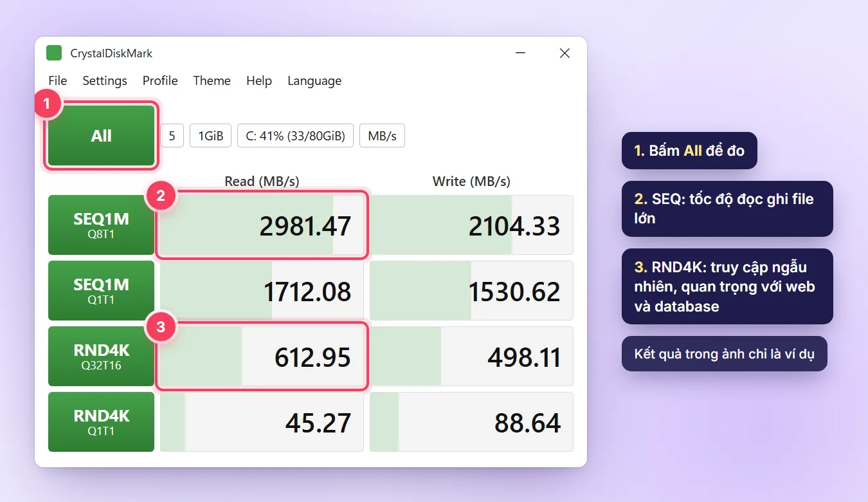Click the CrystalDiskMark window title text
Viewport: 868px width, 502px height.
[112, 53]
